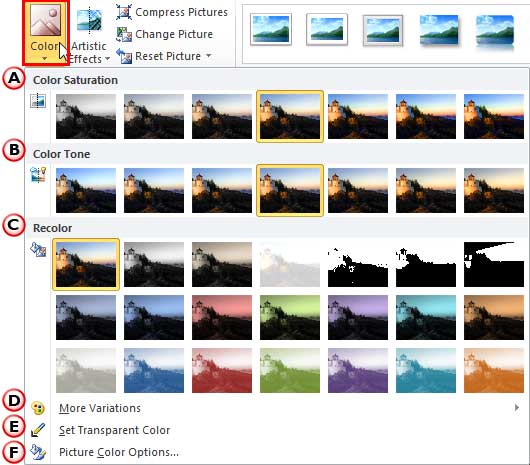Apply the Sepia recolor thumbnail
530x465 pixels.
pos(222,264)
